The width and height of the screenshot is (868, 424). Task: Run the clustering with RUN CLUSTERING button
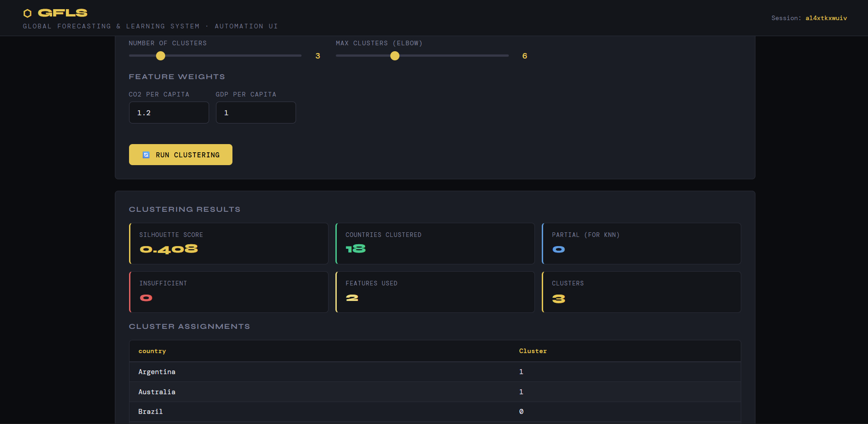[x=181, y=155]
